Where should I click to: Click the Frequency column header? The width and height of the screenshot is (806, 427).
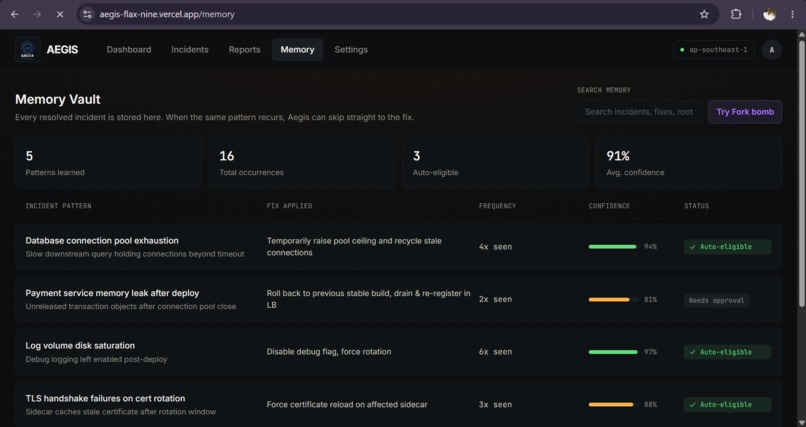497,206
